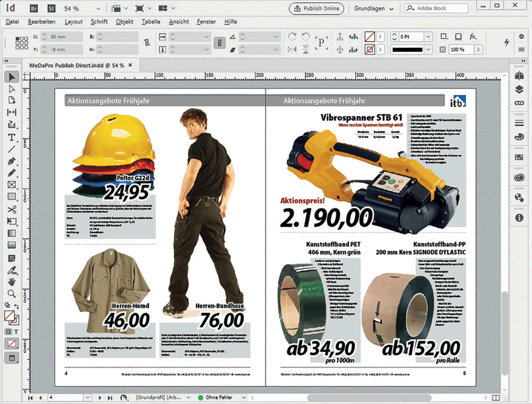Select the Content Collector tool
The image size is (532, 404).
[x=12, y=125]
